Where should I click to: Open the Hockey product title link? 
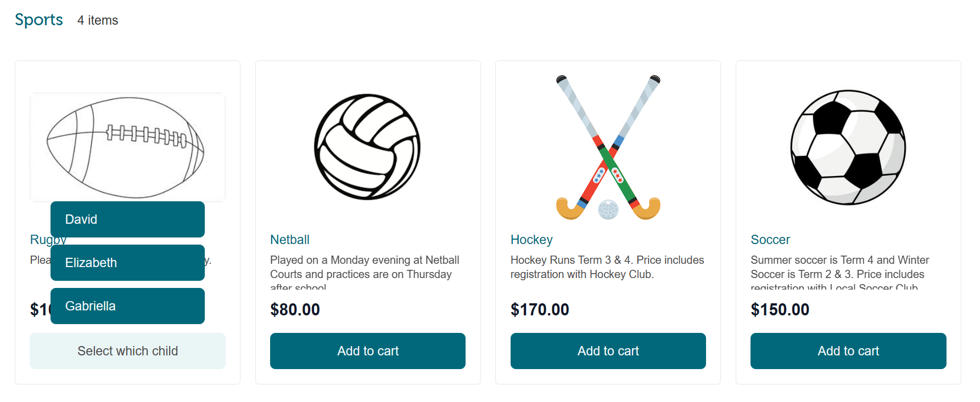(x=531, y=240)
